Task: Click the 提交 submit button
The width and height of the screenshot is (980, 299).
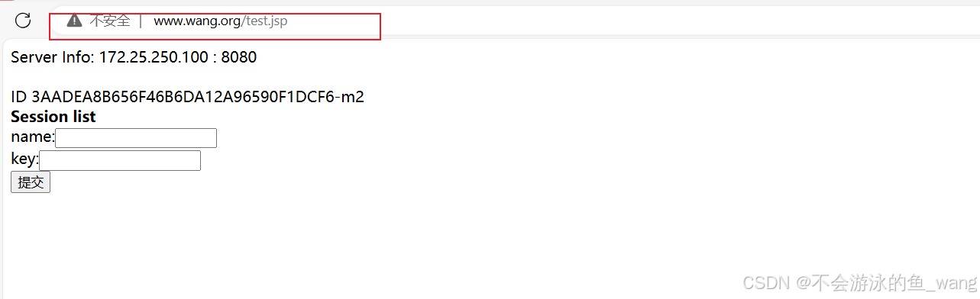Action: [x=31, y=182]
